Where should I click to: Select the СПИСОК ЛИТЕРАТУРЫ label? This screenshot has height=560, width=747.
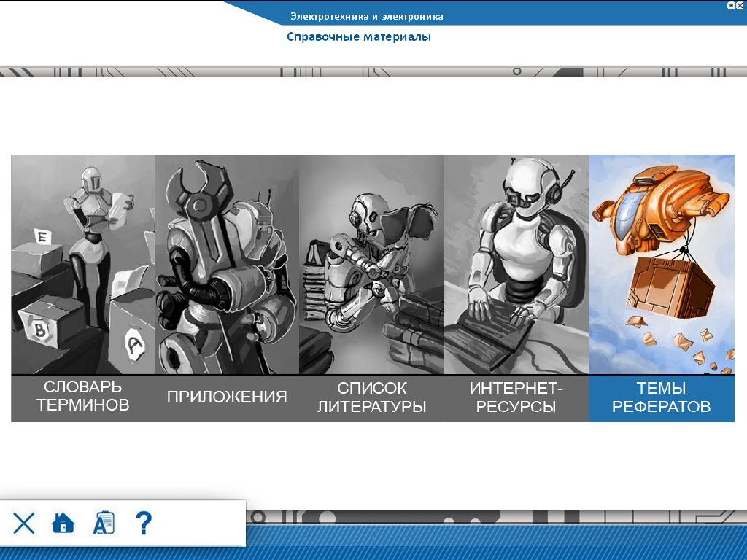tap(371, 397)
